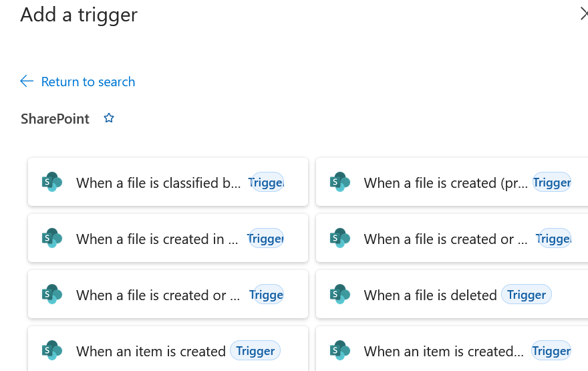The width and height of the screenshot is (588, 371).
Task: Select 'When a file is created in ...' trigger text
Action: [157, 239]
